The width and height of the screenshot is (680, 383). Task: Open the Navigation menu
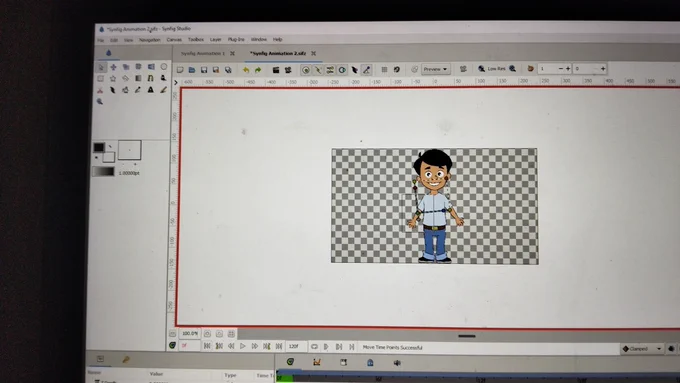(150, 40)
